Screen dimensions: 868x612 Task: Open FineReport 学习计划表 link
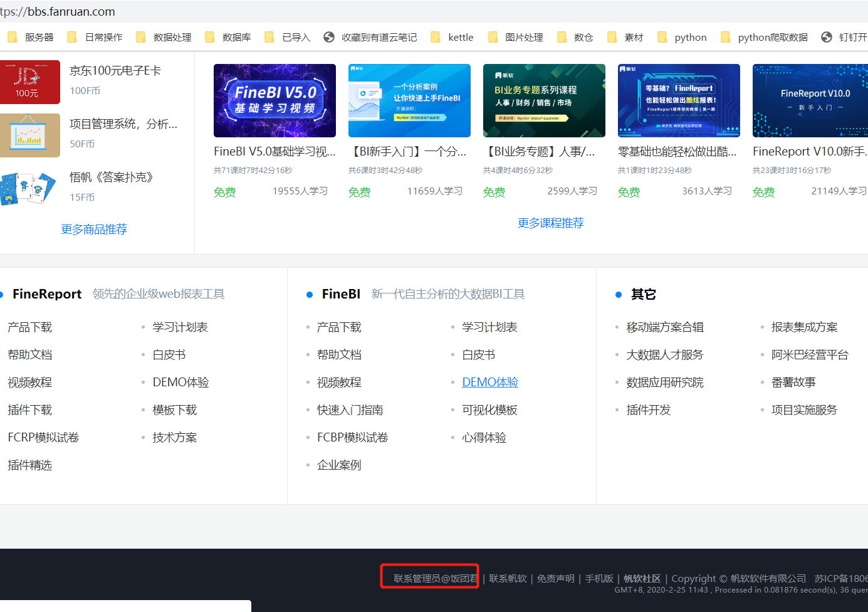pyautogui.click(x=180, y=327)
